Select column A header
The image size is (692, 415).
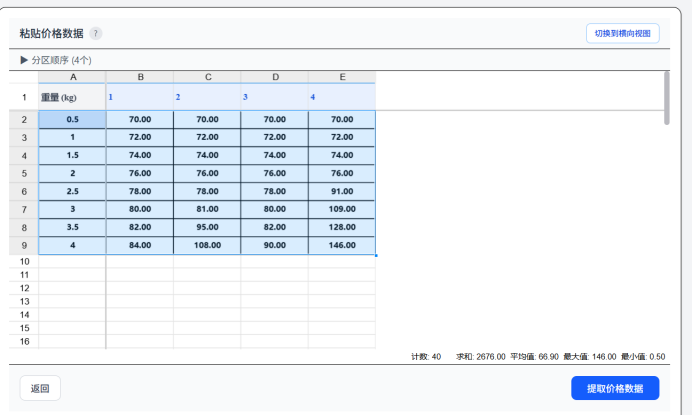coord(72,77)
